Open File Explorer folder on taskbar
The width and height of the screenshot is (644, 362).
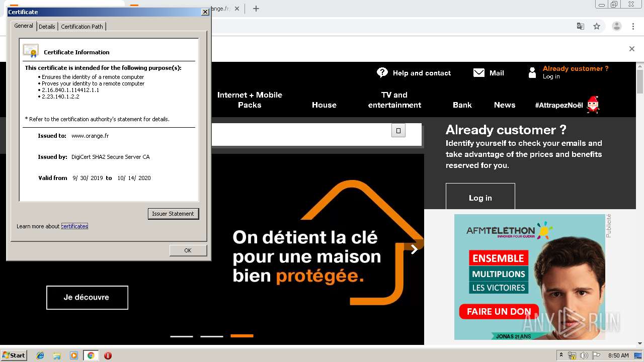(57, 355)
